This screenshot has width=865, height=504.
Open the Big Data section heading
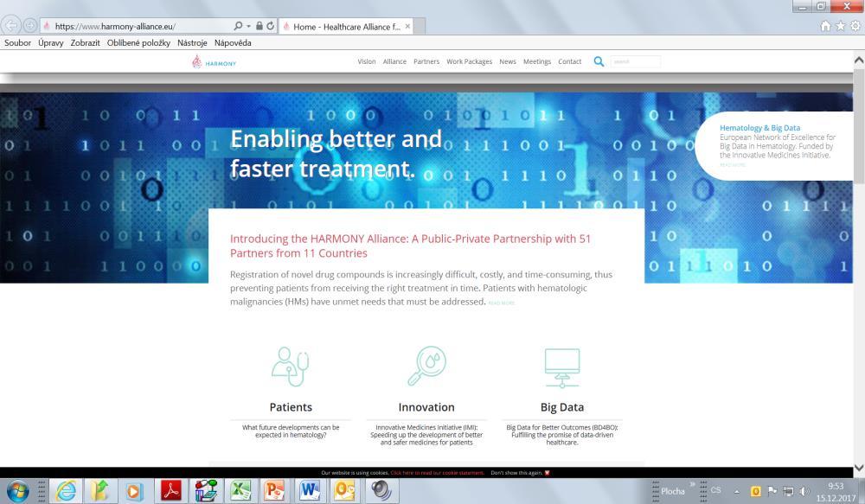(562, 407)
